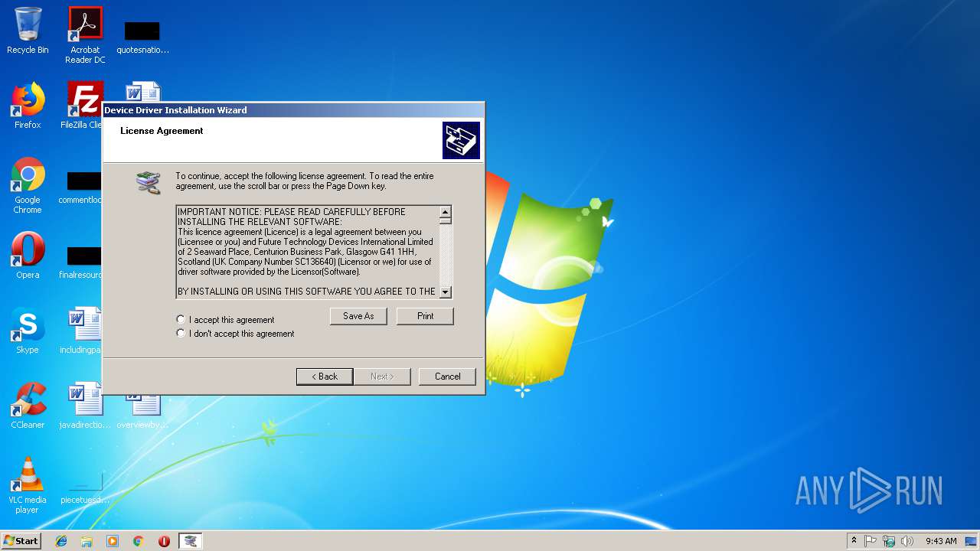Launch VLC media player shortcut
This screenshot has height=551, width=980.
tap(28, 485)
